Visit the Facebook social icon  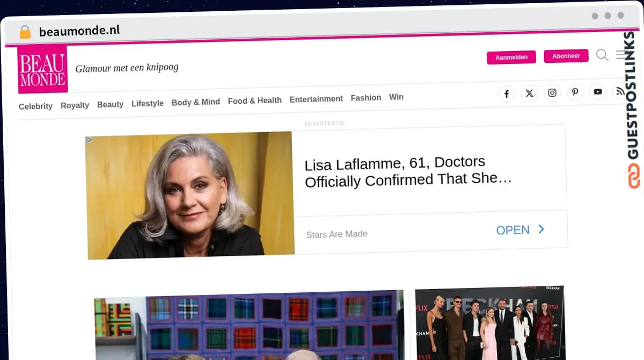pyautogui.click(x=507, y=94)
